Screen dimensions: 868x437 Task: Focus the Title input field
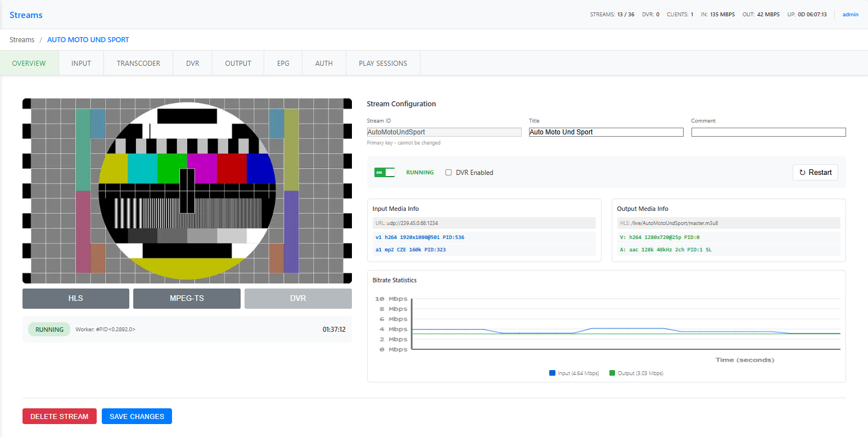[x=606, y=132]
